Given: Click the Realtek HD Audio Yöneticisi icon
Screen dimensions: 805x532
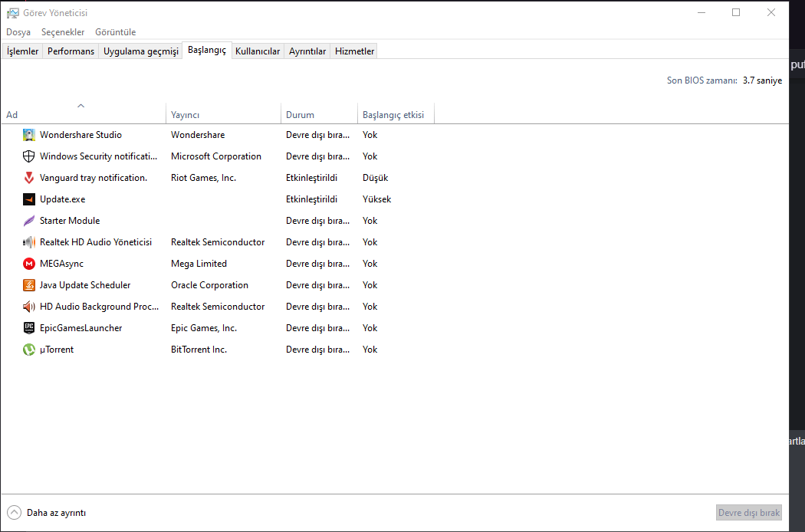Looking at the screenshot, I should pyautogui.click(x=29, y=242).
